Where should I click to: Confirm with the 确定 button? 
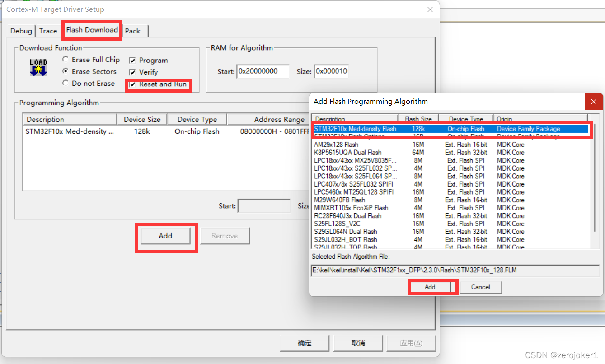click(x=305, y=343)
